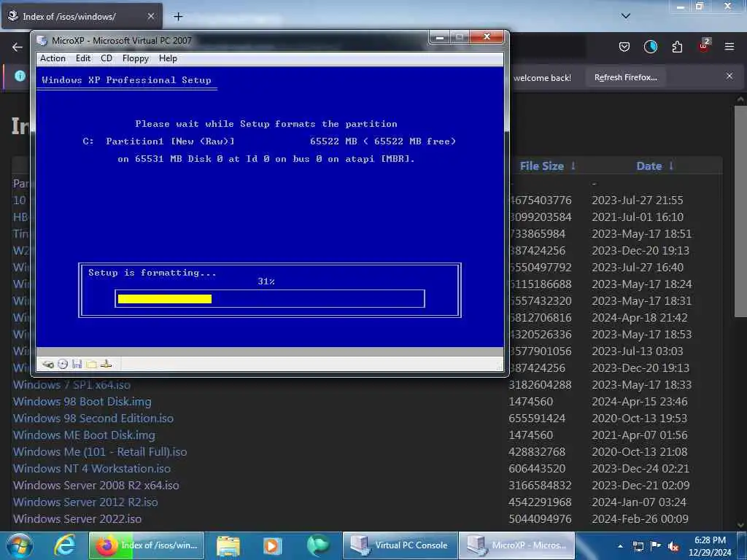Click the network tray icon
747x560 pixels.
(x=638, y=546)
